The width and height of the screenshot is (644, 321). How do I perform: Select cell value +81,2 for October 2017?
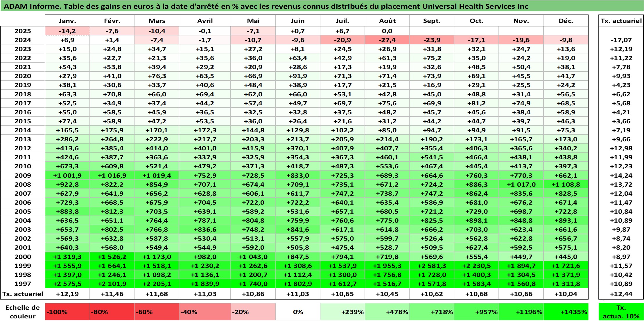pos(476,103)
